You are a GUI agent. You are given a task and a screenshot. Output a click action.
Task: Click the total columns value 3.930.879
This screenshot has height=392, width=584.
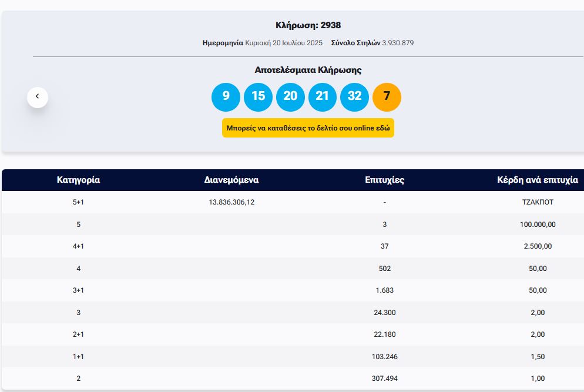pos(398,43)
